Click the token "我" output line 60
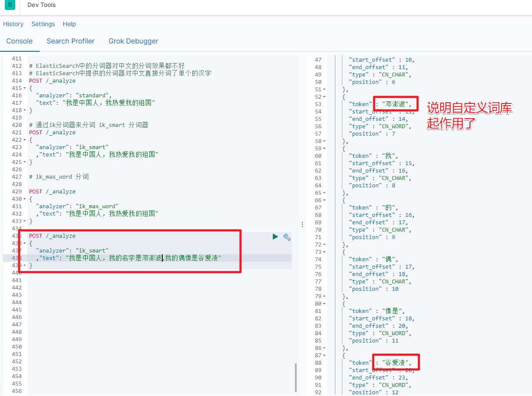This screenshot has height=396, width=532. coord(374,156)
